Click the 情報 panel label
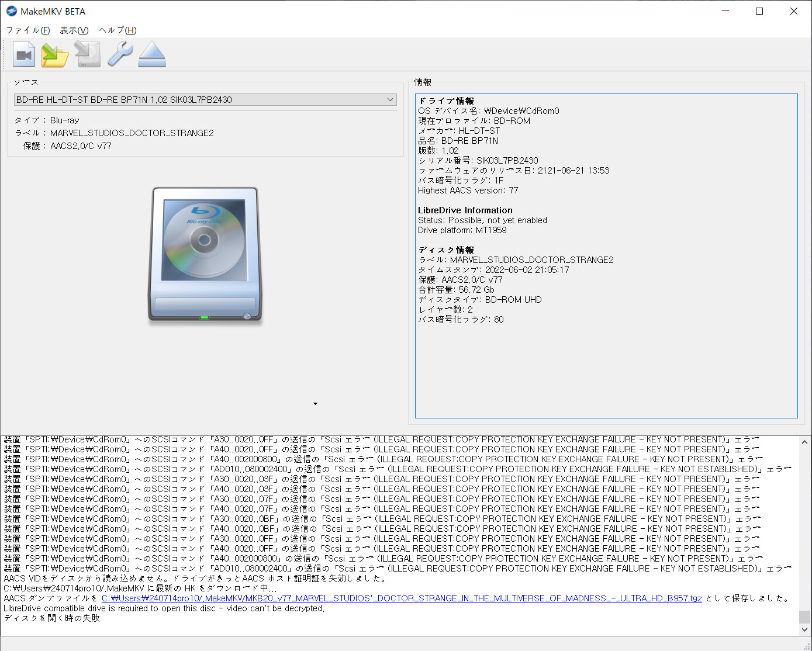This screenshot has width=812, height=651. [x=423, y=82]
